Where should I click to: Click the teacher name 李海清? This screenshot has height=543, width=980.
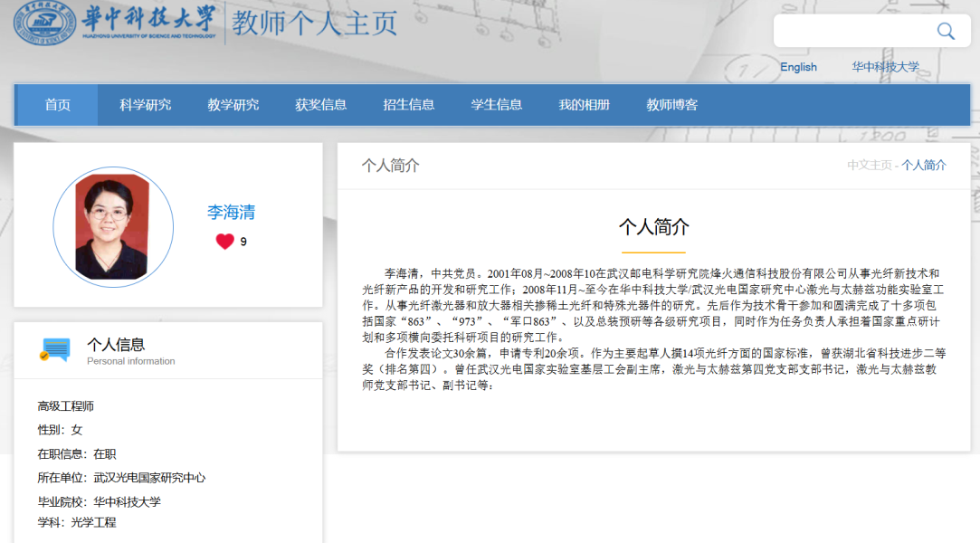pyautogui.click(x=231, y=213)
